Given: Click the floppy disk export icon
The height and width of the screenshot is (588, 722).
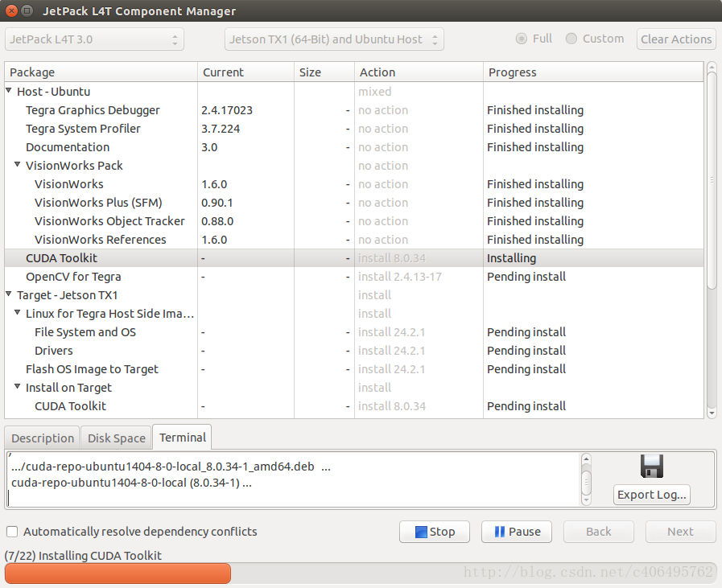Looking at the screenshot, I should click(651, 466).
